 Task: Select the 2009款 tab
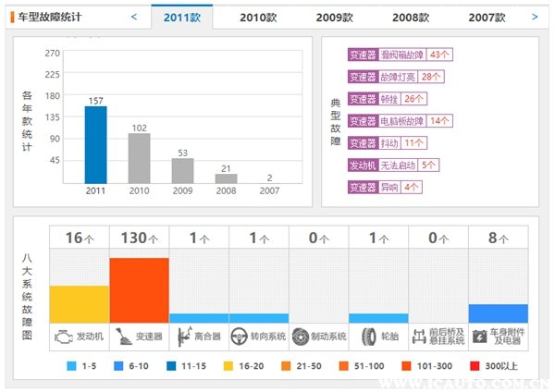pyautogui.click(x=334, y=17)
